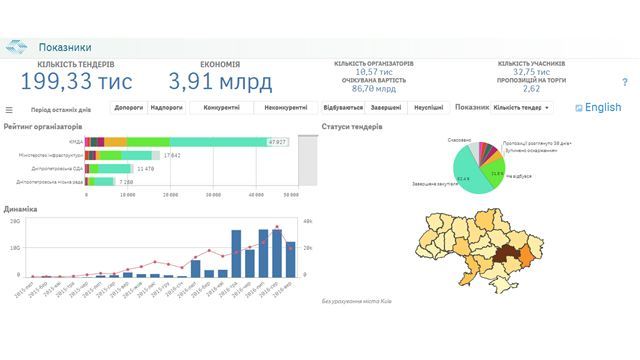Select the Дніпропетровська ОДА bar

[x=108, y=169]
